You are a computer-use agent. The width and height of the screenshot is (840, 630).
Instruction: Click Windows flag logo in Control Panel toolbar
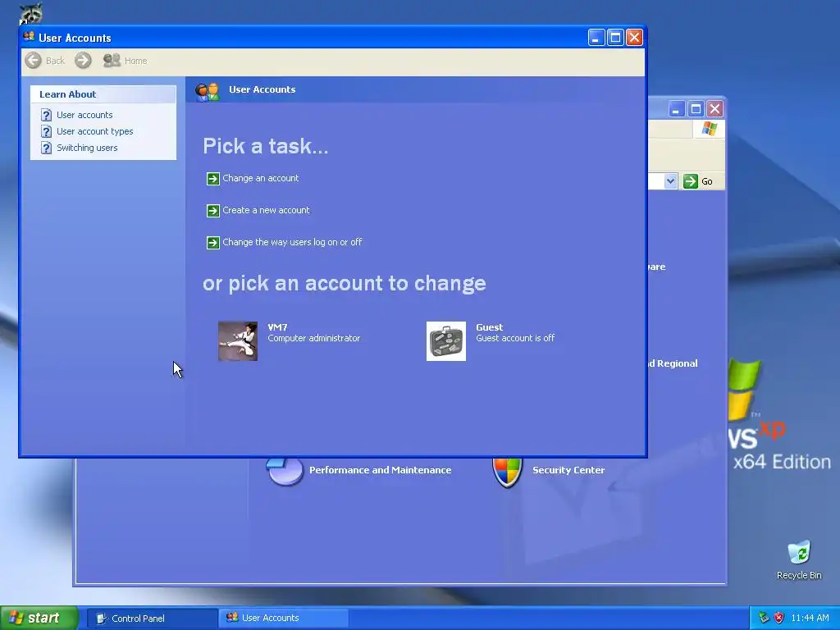pos(710,129)
